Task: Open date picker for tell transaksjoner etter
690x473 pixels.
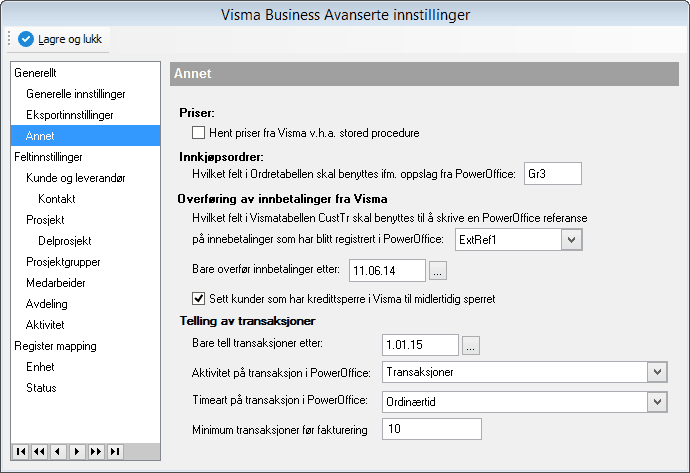Action: (x=470, y=345)
